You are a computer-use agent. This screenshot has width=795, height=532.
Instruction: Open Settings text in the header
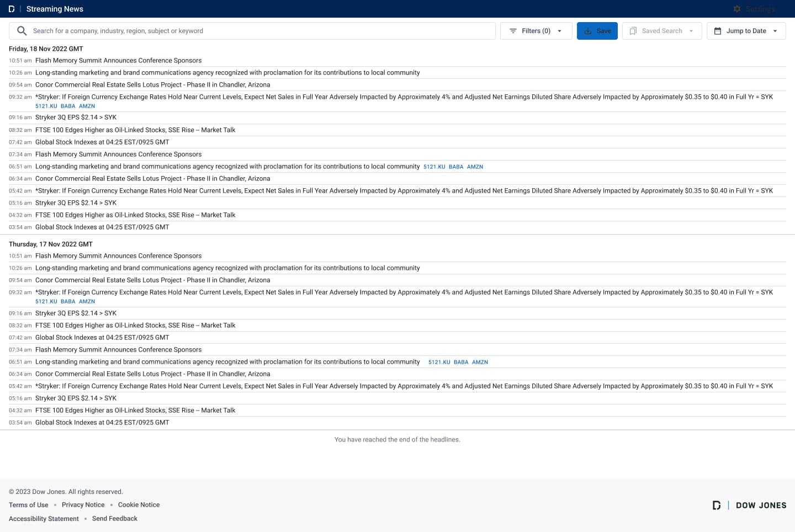760,9
